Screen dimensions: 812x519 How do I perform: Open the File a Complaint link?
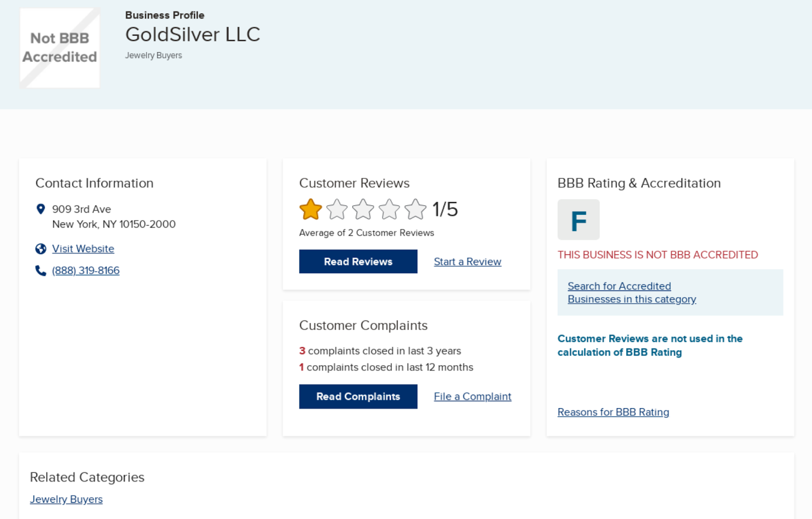click(472, 397)
